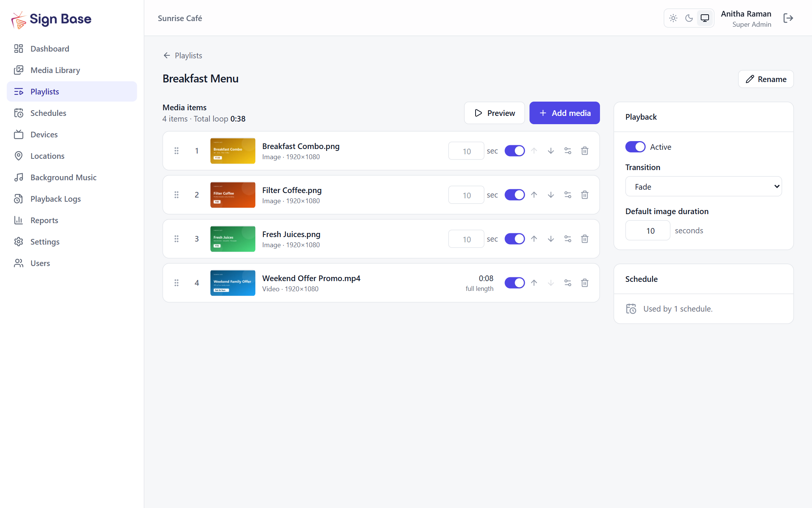Grab drag handle of Fresh Juices.png
The width and height of the screenshot is (812, 508).
pos(176,239)
